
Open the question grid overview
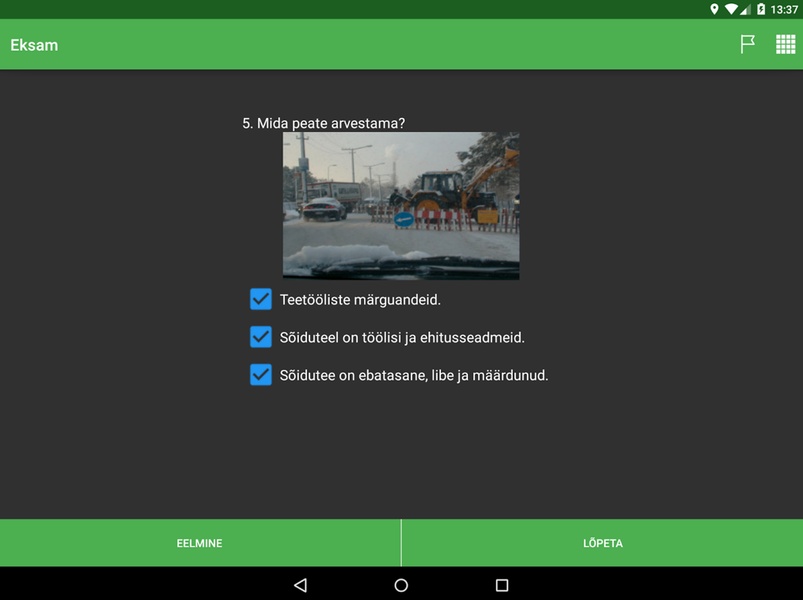[x=785, y=45]
